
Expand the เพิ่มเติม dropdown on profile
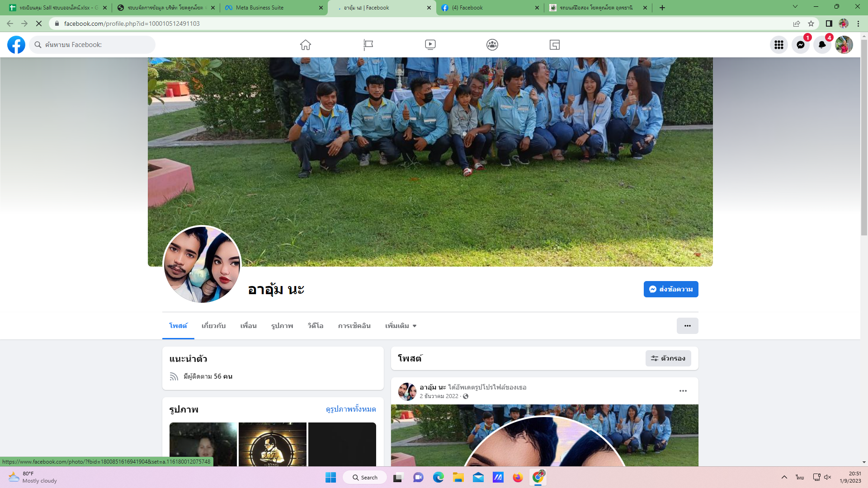pyautogui.click(x=401, y=326)
